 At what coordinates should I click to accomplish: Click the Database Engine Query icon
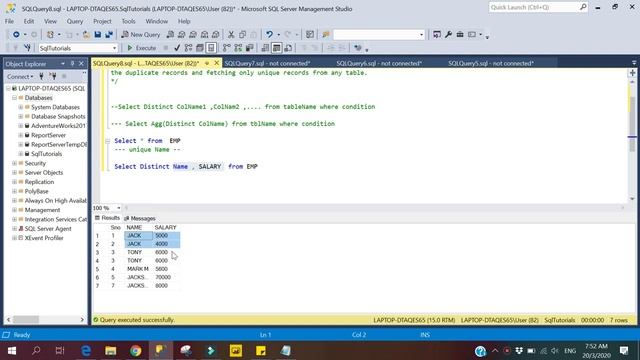click(170, 35)
